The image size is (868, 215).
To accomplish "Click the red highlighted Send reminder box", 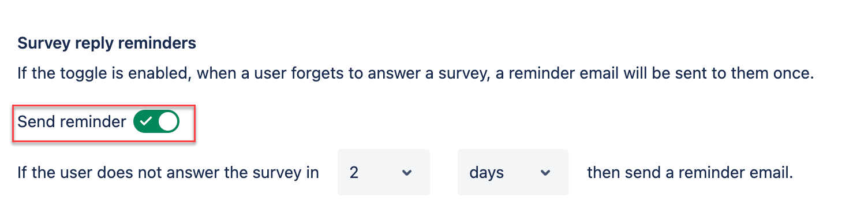I will [x=104, y=122].
